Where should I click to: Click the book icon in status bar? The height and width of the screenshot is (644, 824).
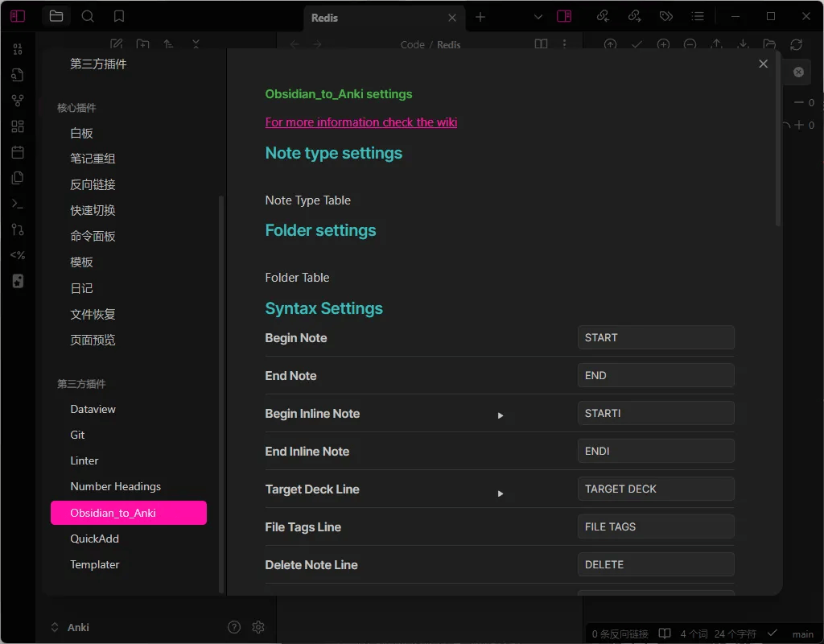pyautogui.click(x=665, y=634)
